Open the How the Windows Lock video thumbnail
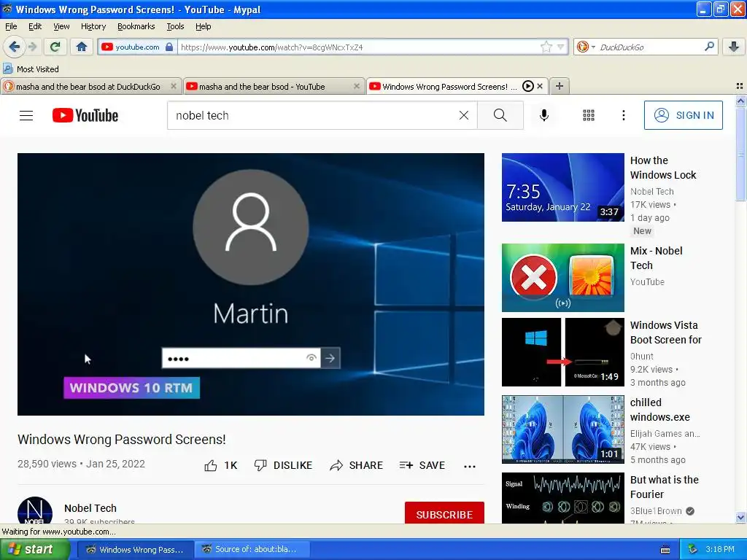747x560 pixels. click(x=562, y=187)
